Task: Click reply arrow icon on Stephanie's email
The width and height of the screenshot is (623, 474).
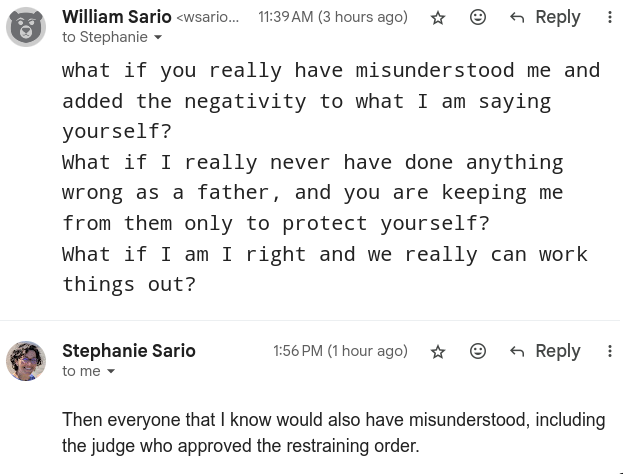Action: click(x=517, y=351)
